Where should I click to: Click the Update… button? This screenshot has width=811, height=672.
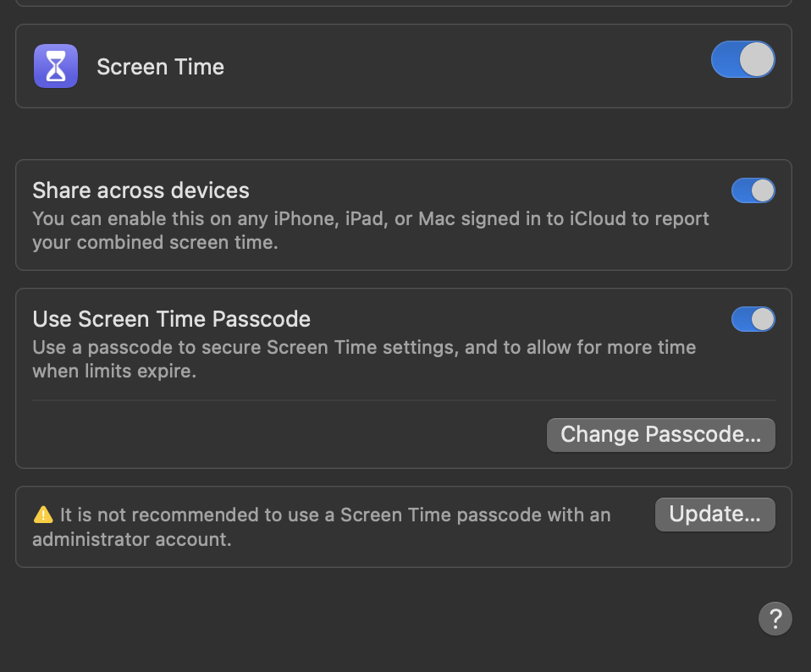point(714,515)
